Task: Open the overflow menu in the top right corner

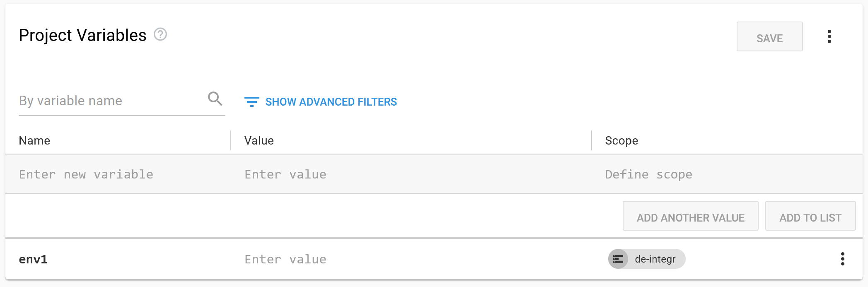Action: [829, 36]
